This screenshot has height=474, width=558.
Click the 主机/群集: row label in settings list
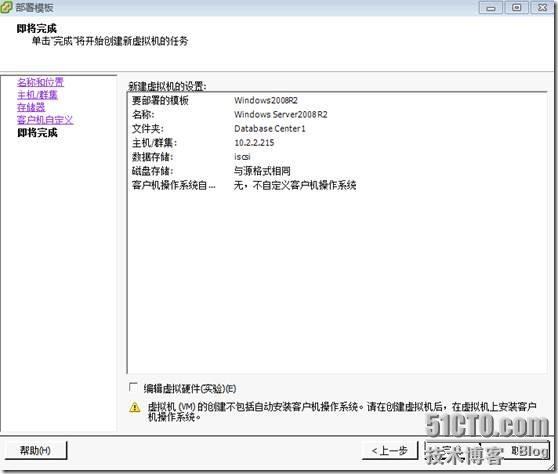(154, 143)
